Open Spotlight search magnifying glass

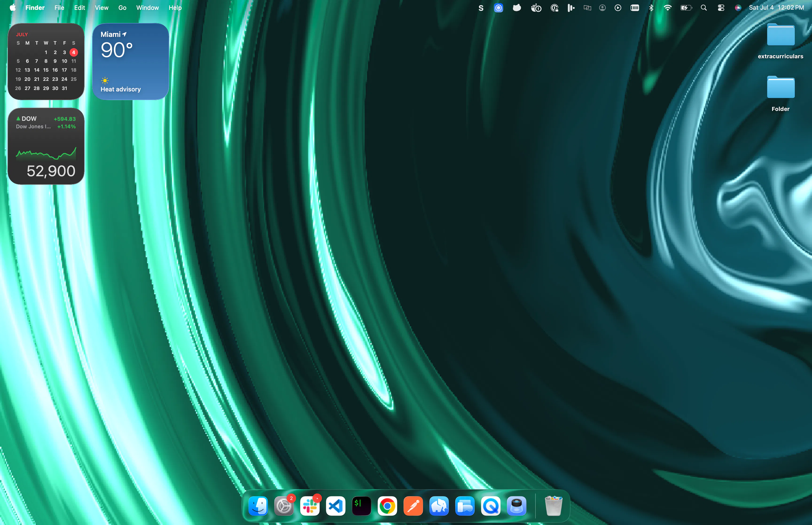coord(704,8)
